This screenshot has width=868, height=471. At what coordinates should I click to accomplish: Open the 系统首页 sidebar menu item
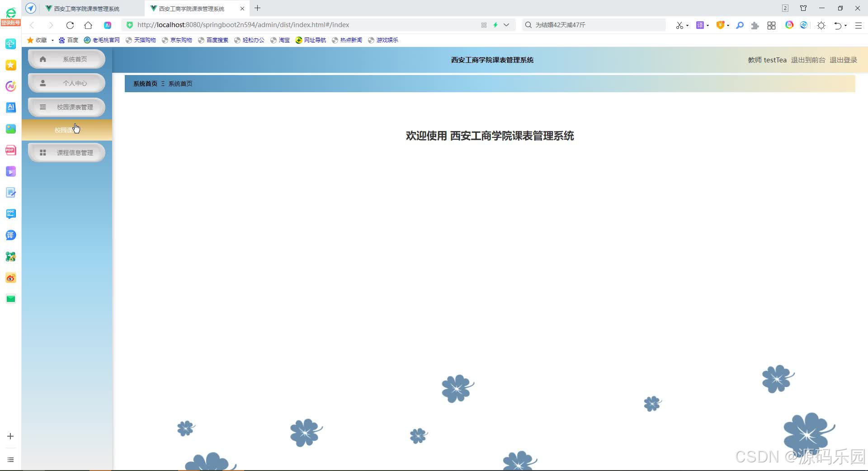66,58
